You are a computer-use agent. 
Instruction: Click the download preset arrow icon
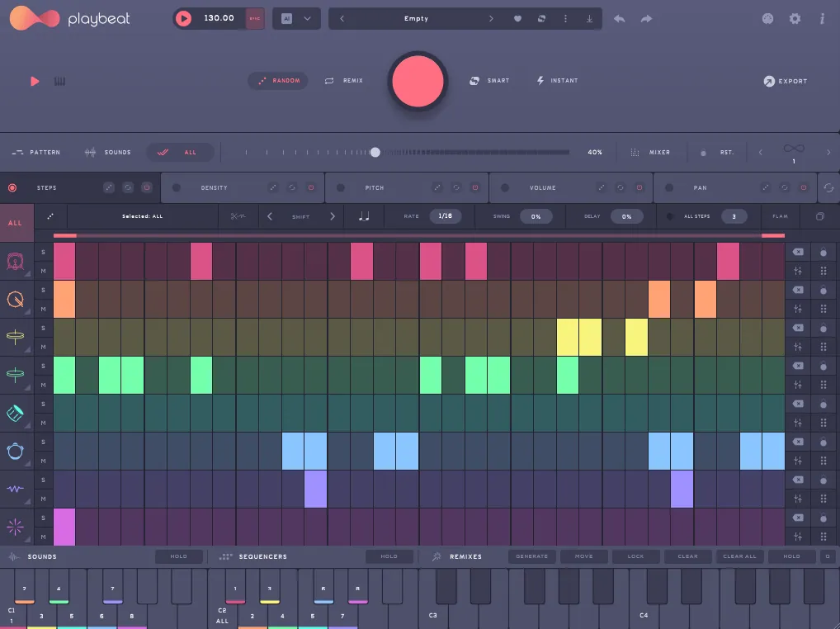click(x=589, y=19)
